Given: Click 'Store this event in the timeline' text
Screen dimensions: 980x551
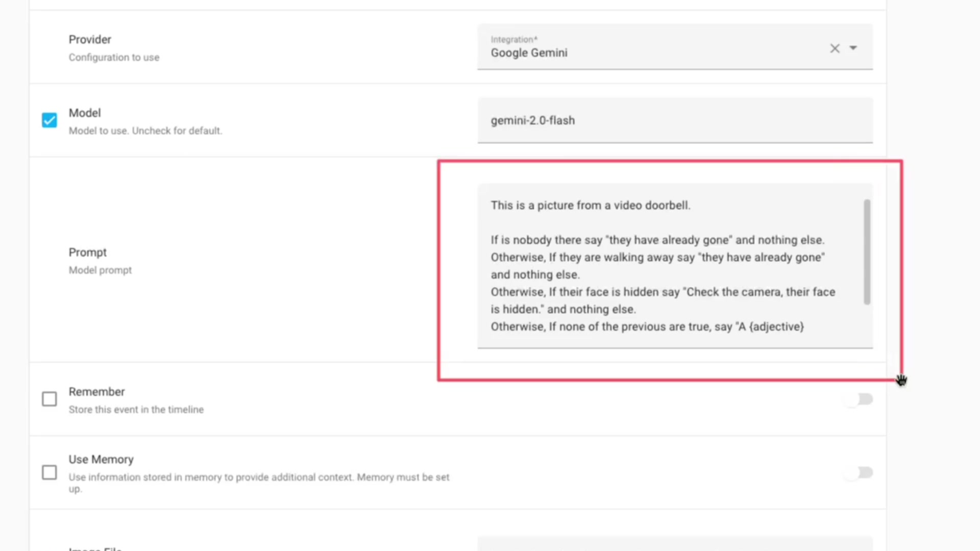Looking at the screenshot, I should (x=136, y=410).
